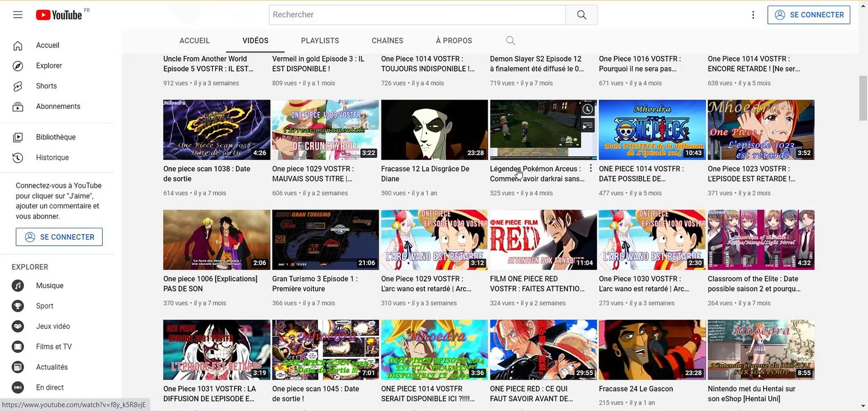Click the channel search magnifier icon

510,41
